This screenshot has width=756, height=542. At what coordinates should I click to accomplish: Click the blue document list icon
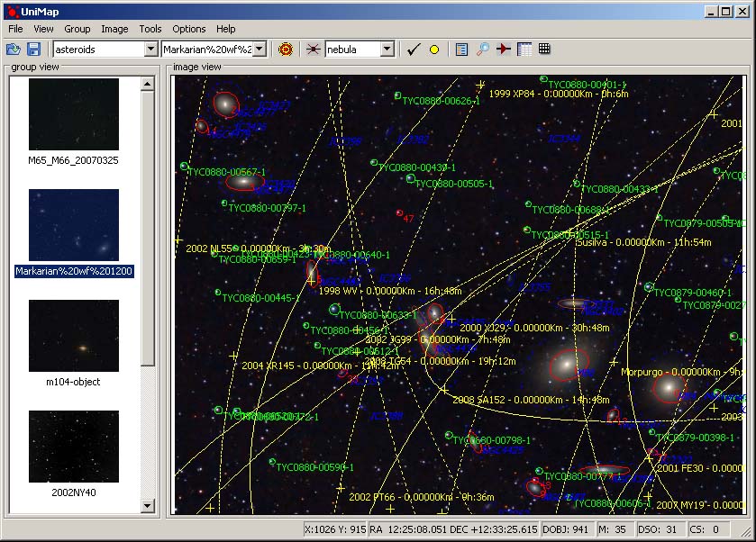461,50
